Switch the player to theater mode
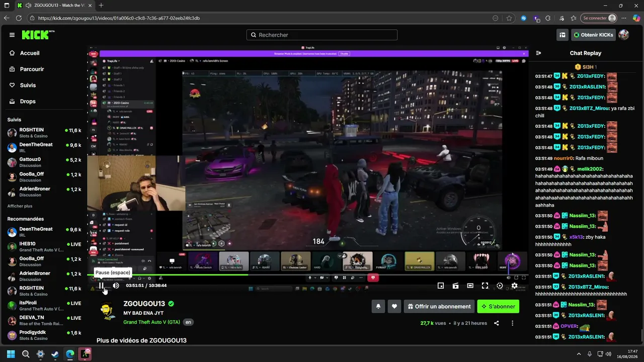 pyautogui.click(x=470, y=286)
